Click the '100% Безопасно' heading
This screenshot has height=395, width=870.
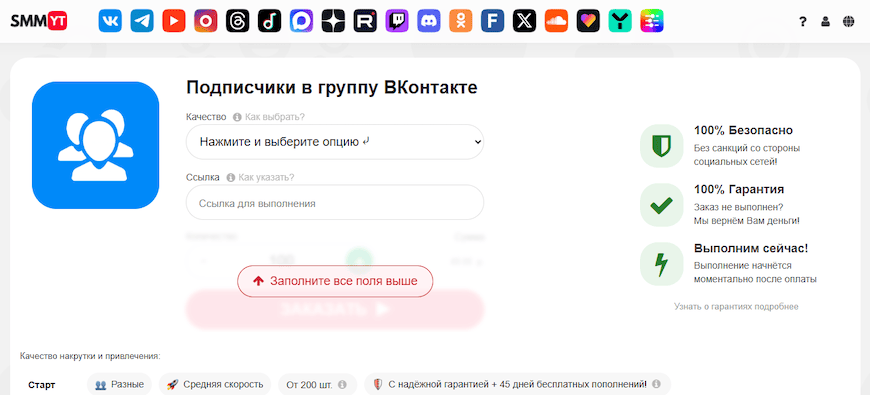(x=743, y=130)
